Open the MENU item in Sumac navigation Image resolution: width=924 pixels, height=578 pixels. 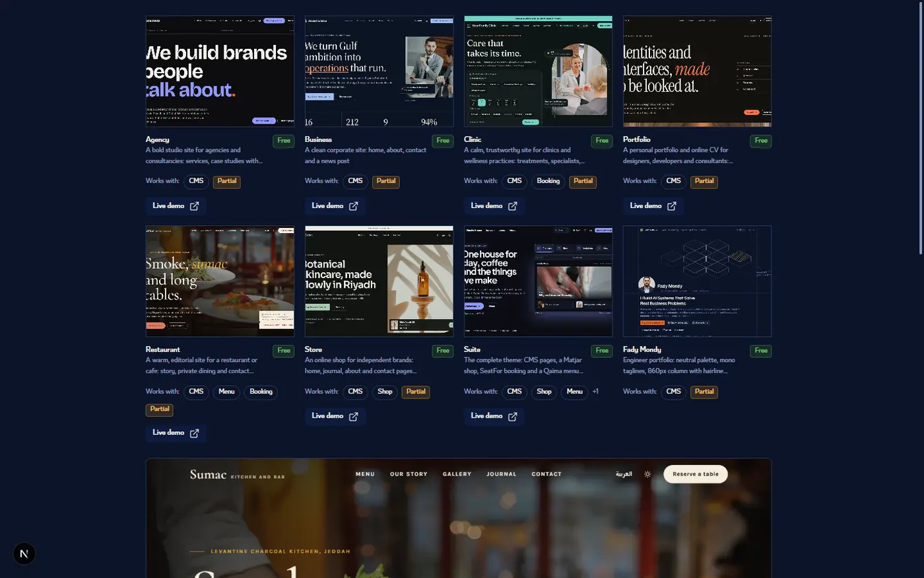click(x=365, y=474)
